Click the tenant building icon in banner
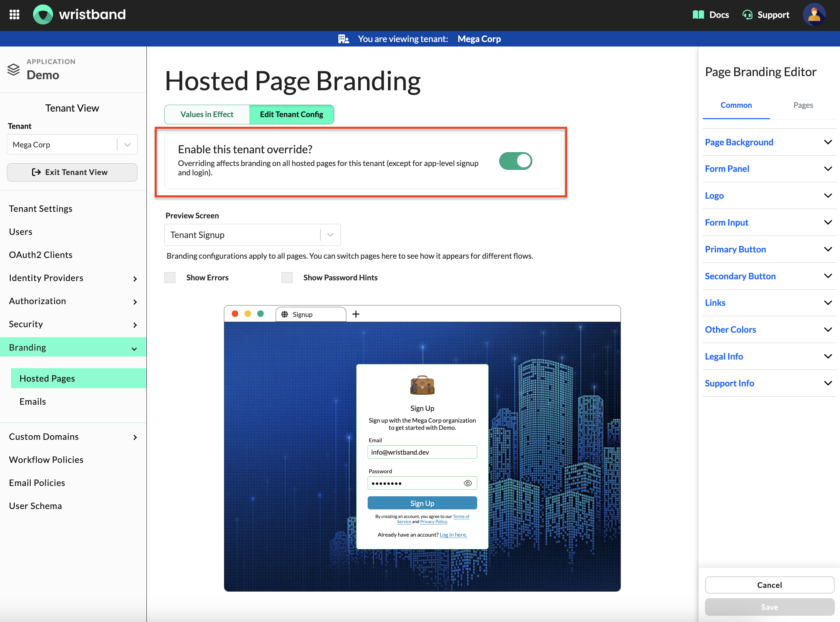The height and width of the screenshot is (622, 840). (x=343, y=39)
